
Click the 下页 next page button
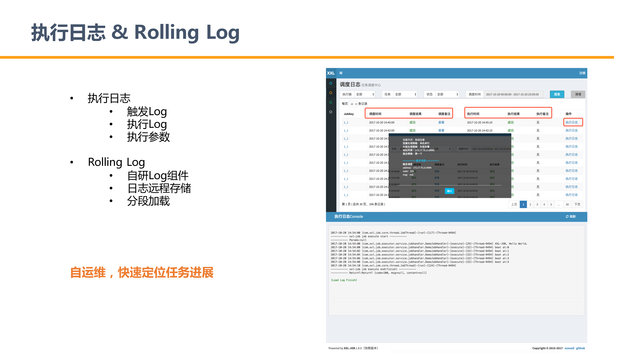pyautogui.click(x=577, y=204)
